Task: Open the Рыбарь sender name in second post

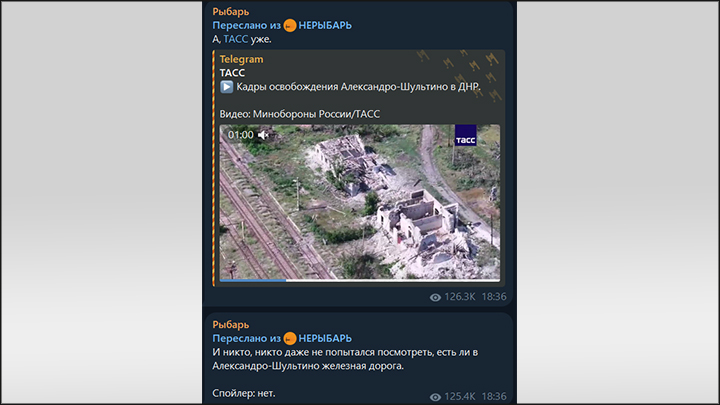Action: (x=231, y=325)
